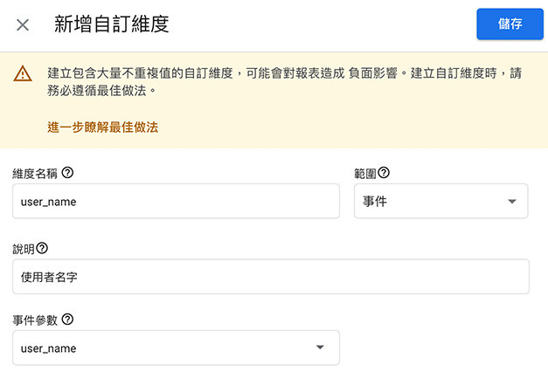This screenshot has width=548, height=392.
Task: Focus the 說明 field containing 使用者名字
Action: coord(271,277)
